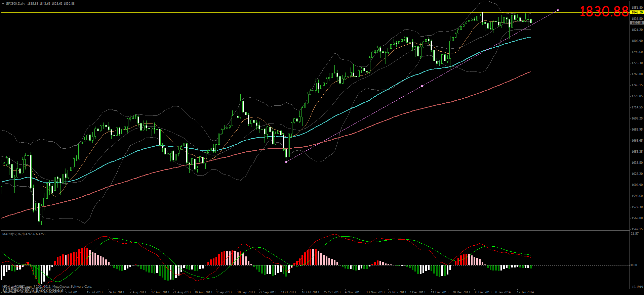Click the 25 Oct 2013 date label

pyautogui.click(x=332, y=292)
